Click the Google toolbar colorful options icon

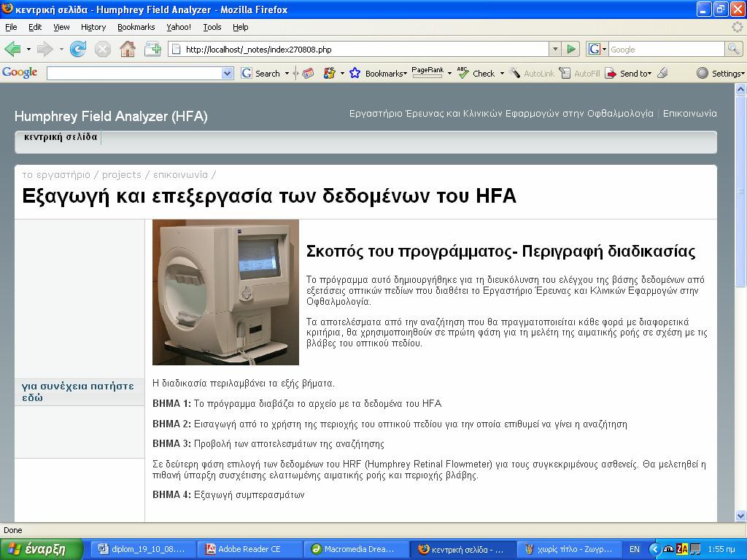tap(329, 74)
